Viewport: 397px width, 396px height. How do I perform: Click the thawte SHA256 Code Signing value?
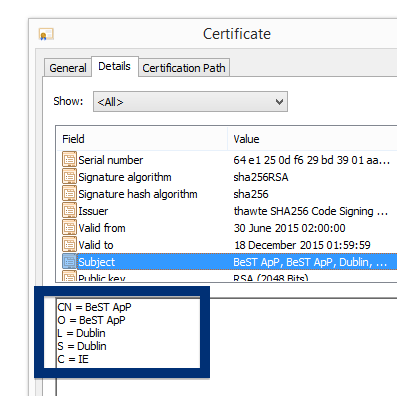[x=311, y=211]
